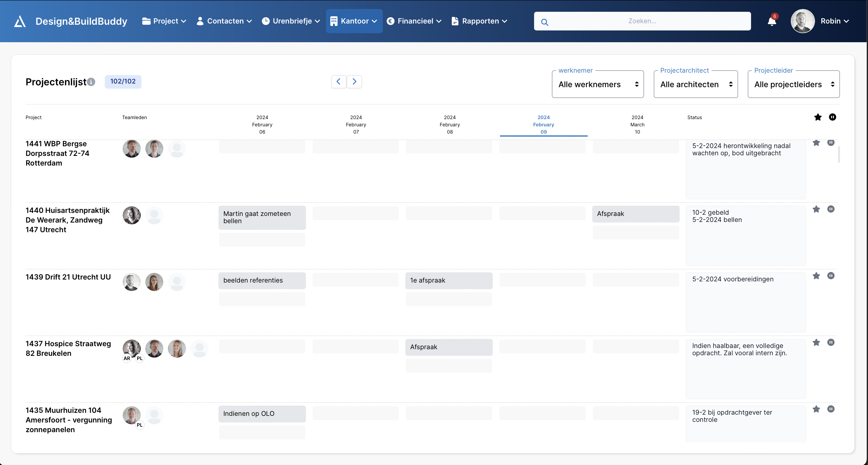This screenshot has height=465, width=868.
Task: Open the notifications bell icon
Action: coord(772,21)
